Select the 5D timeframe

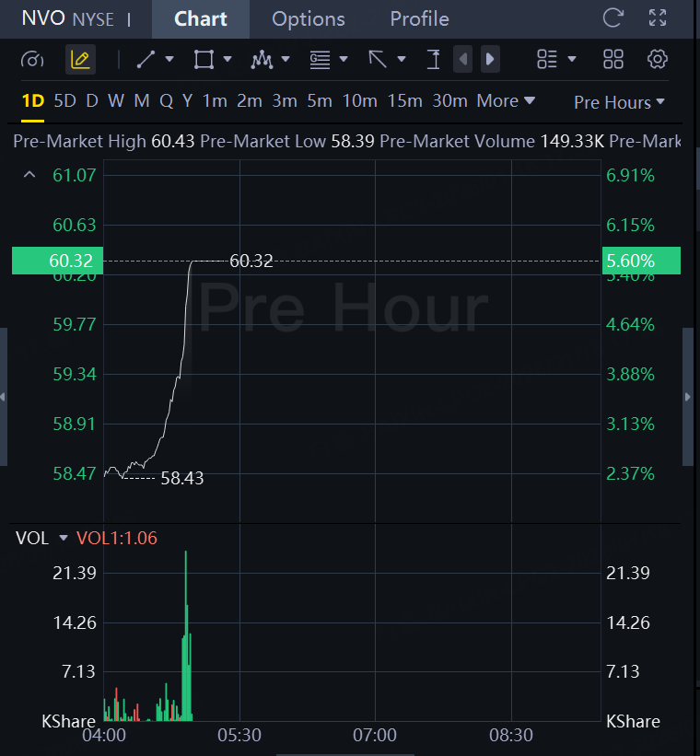64,101
